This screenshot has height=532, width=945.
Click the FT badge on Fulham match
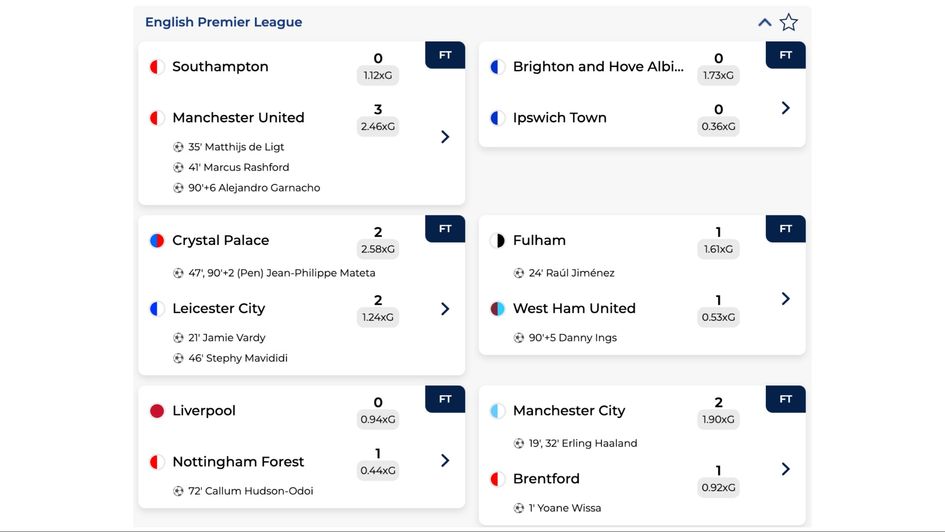pyautogui.click(x=786, y=229)
